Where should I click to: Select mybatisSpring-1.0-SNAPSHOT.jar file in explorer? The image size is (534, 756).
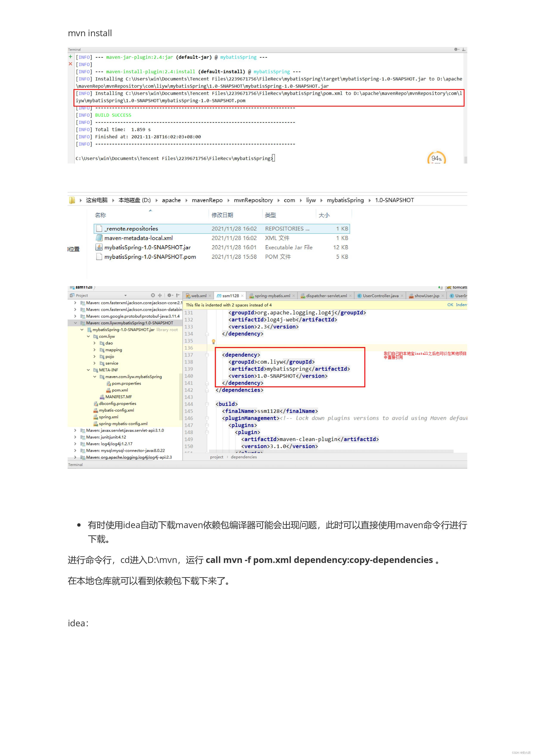click(x=148, y=247)
